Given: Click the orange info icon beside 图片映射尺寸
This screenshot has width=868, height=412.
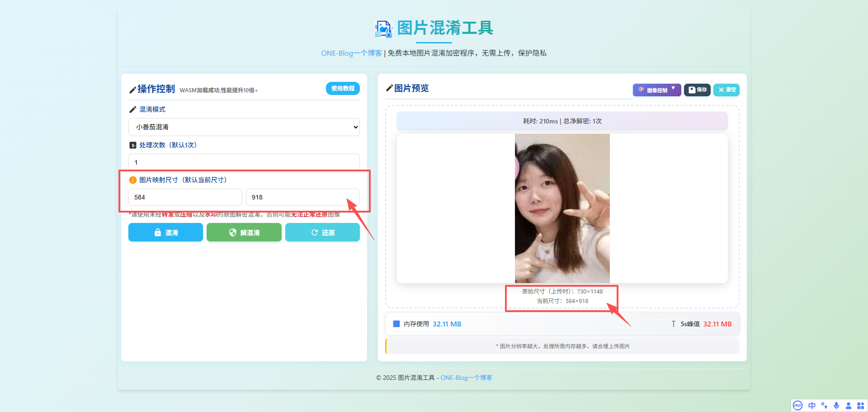Looking at the screenshot, I should click(133, 180).
